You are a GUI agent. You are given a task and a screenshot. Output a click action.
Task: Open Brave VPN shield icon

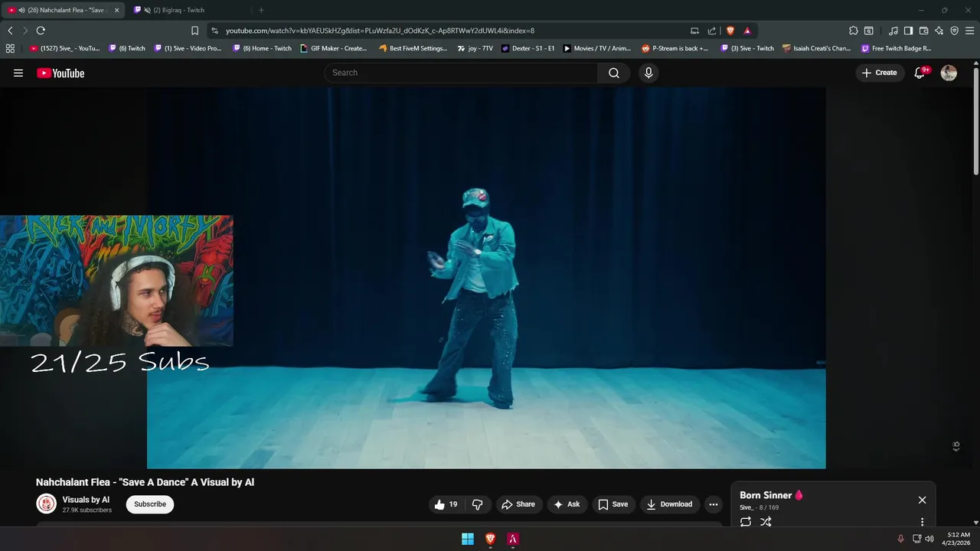click(954, 31)
